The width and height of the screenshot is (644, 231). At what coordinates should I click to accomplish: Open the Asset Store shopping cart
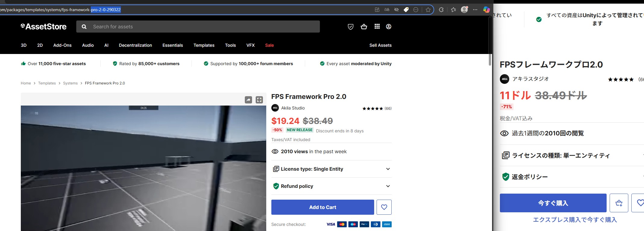pyautogui.click(x=364, y=27)
